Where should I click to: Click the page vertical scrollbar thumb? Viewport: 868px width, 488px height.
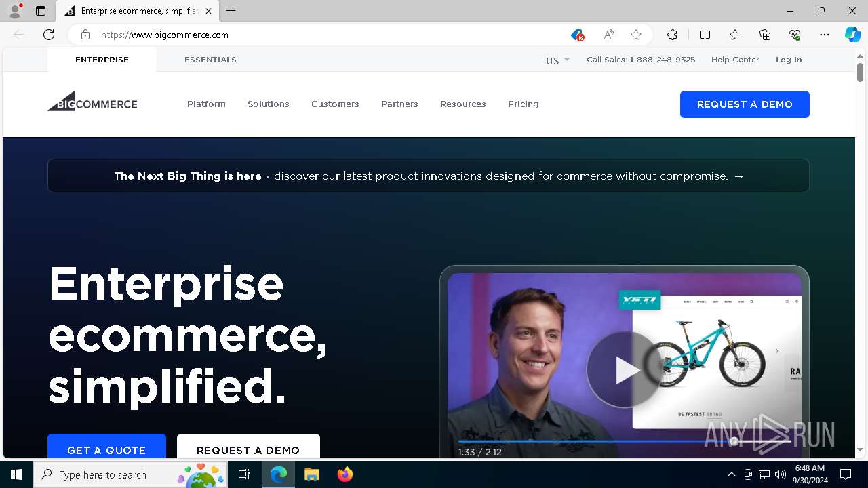click(860, 72)
